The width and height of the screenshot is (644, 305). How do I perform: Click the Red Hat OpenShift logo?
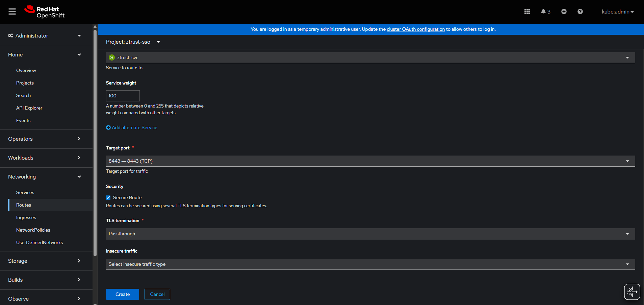tap(45, 12)
